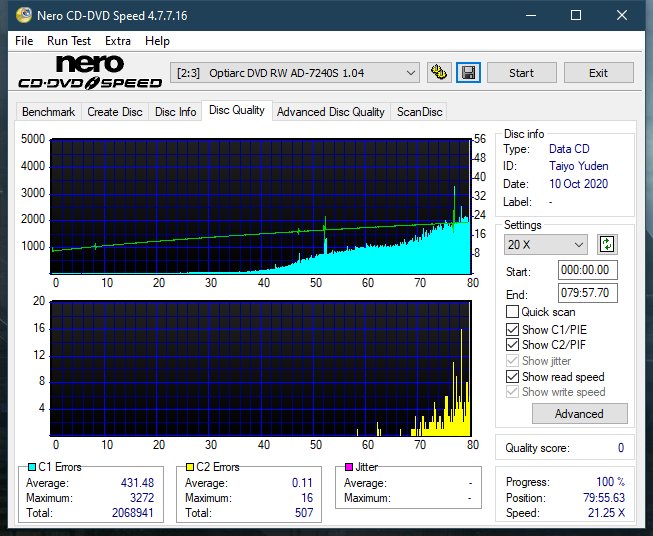Screen dimensions: 653x536
Task: Click the Quality score value 0
Action: coord(621,448)
